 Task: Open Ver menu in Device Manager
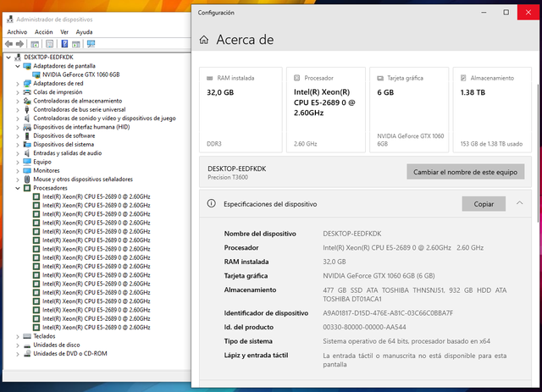(64, 32)
